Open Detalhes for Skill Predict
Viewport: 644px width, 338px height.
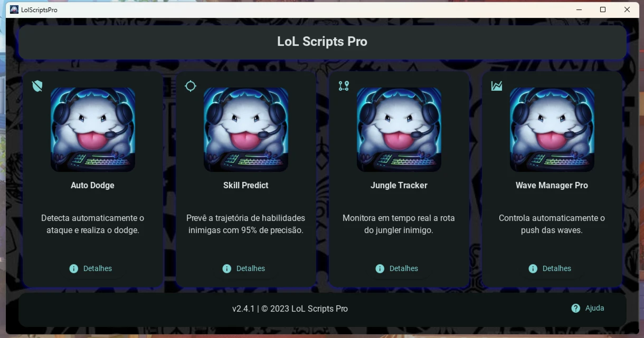click(x=244, y=268)
